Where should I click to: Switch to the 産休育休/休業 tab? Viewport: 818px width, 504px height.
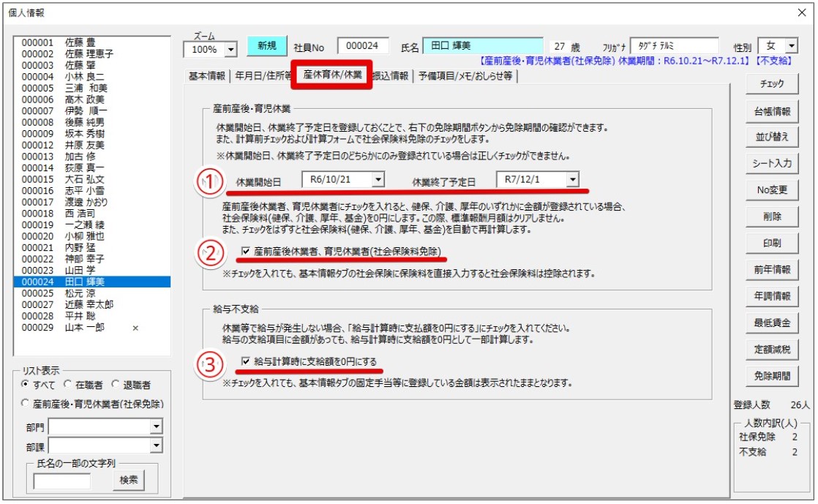click(332, 75)
